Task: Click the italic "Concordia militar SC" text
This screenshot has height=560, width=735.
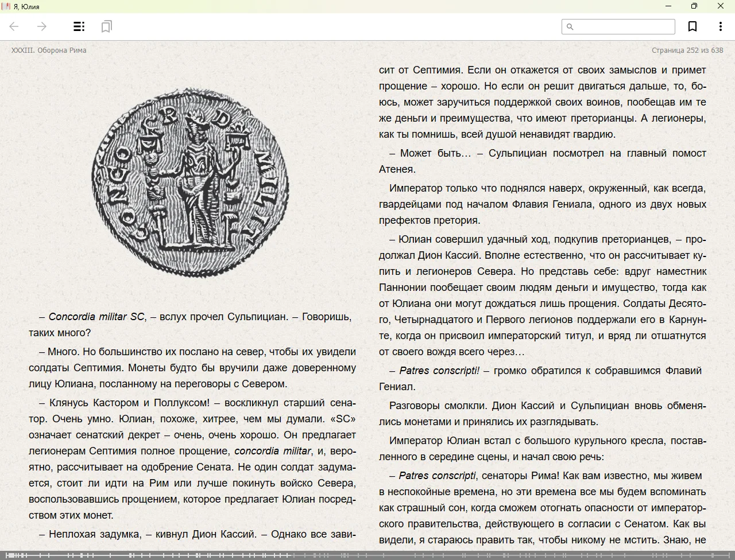Action: click(x=96, y=317)
